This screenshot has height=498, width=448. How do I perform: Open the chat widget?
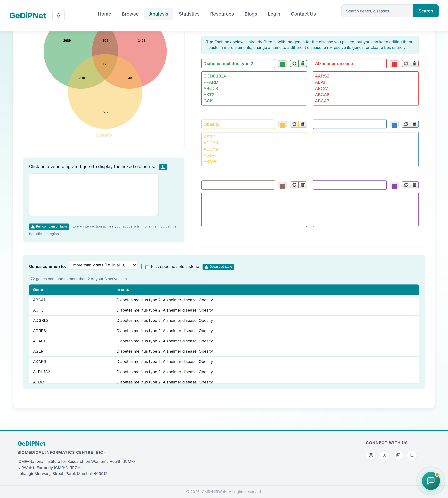tap(431, 481)
